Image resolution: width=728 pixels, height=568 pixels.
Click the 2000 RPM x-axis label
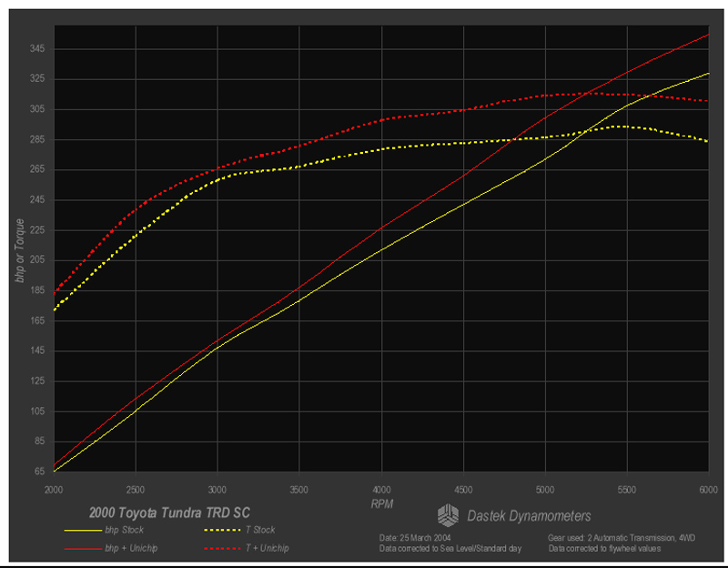[x=54, y=490]
